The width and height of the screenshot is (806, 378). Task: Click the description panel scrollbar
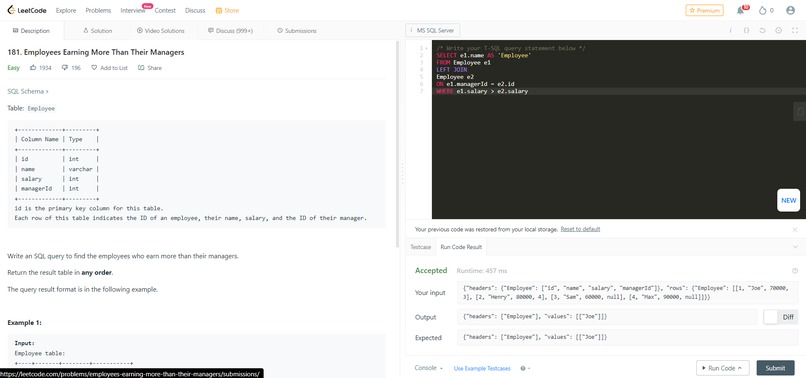coord(397,144)
